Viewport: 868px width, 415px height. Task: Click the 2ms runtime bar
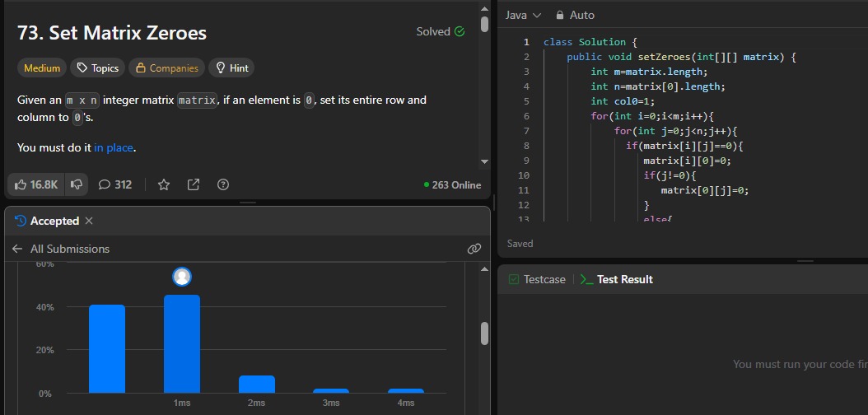click(257, 385)
